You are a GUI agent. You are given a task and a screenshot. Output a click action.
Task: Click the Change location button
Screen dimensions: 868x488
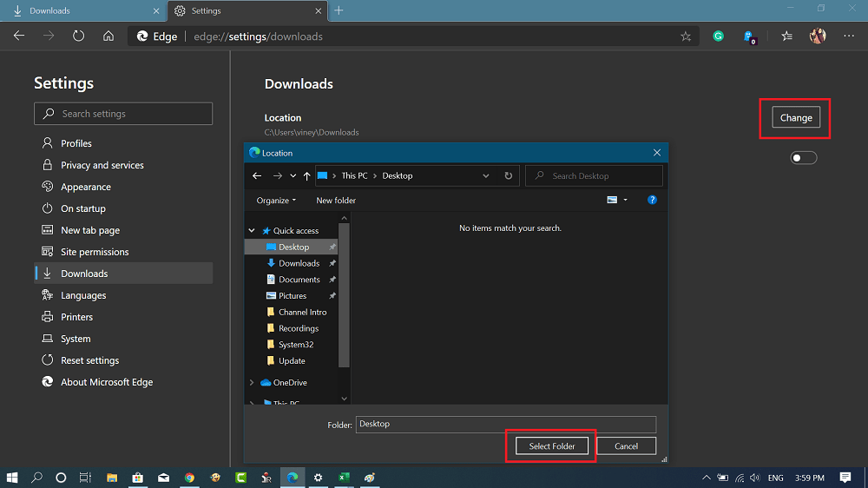coord(796,117)
